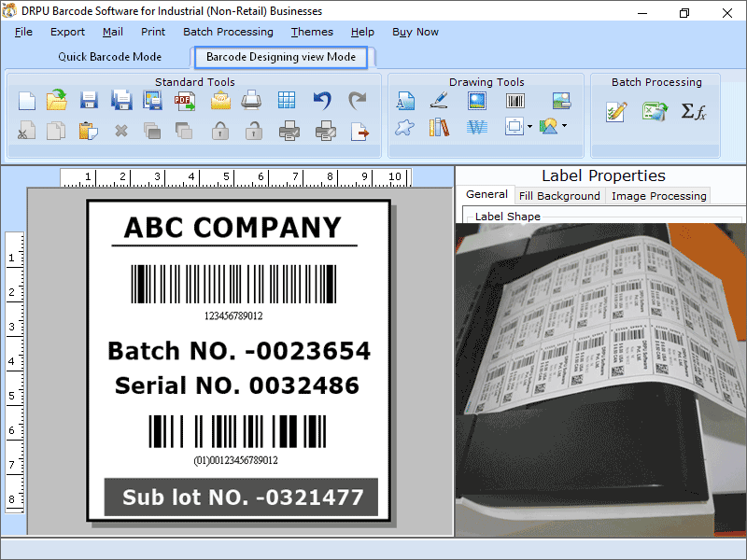Open the Mail menu
Viewport: 747px width, 560px height.
tap(113, 32)
